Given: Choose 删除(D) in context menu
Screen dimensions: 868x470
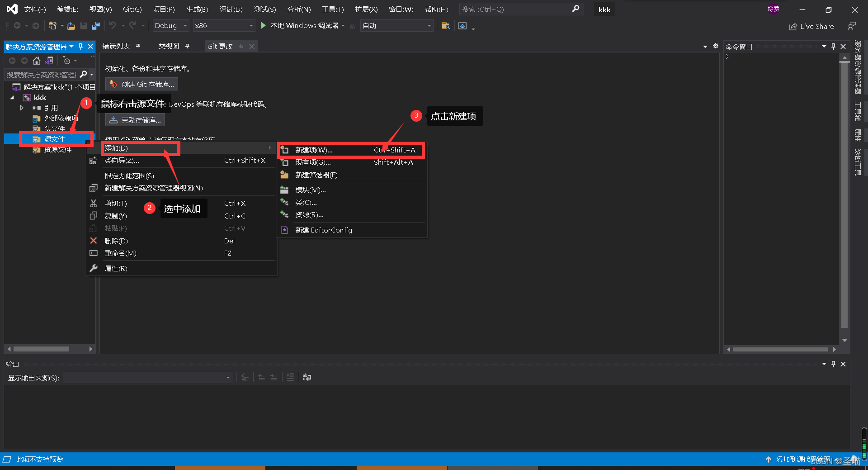Looking at the screenshot, I should pos(181,241).
